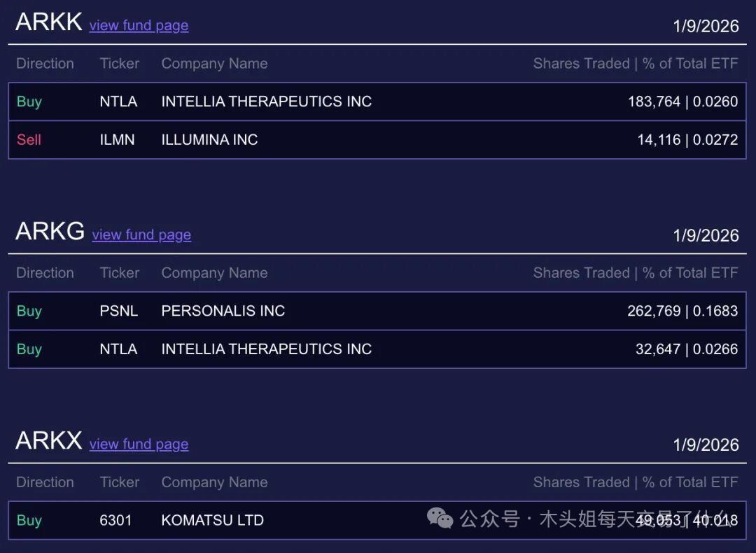
Task: Click the WeChat logo icon in the watermark
Action: click(440, 519)
